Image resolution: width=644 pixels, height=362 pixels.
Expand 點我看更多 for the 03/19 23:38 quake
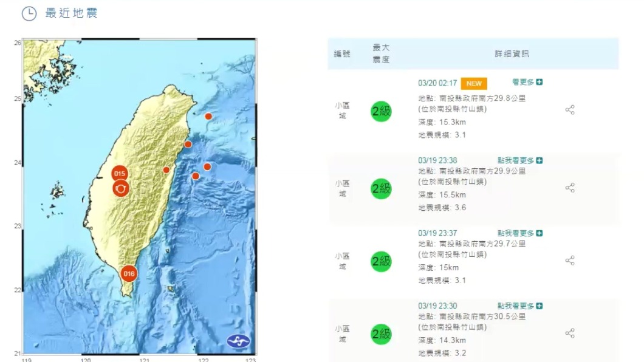point(520,160)
